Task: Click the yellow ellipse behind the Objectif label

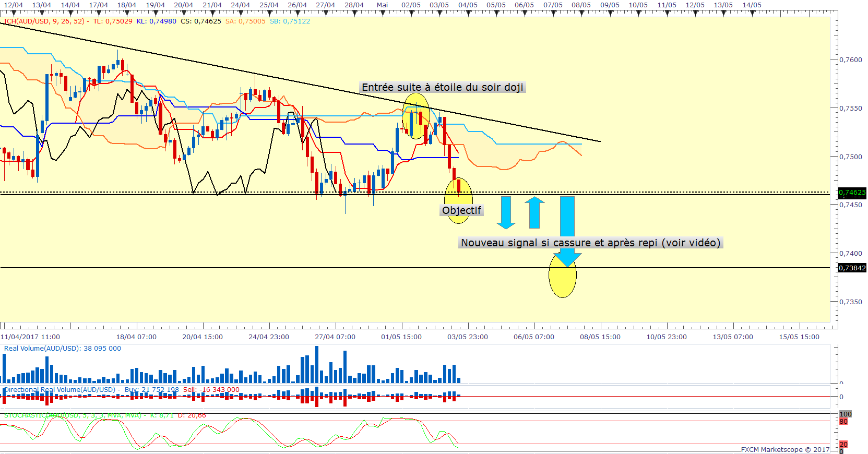Action: (458, 200)
